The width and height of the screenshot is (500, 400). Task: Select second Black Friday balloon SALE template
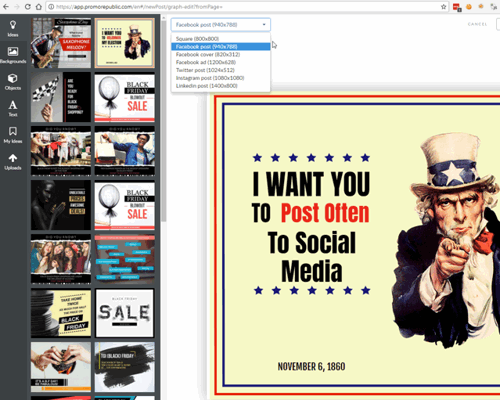[125, 205]
